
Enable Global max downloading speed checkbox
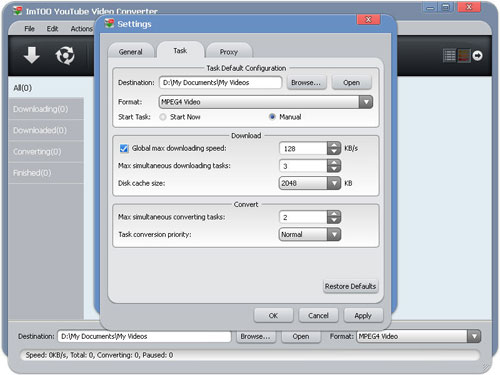tap(124, 148)
